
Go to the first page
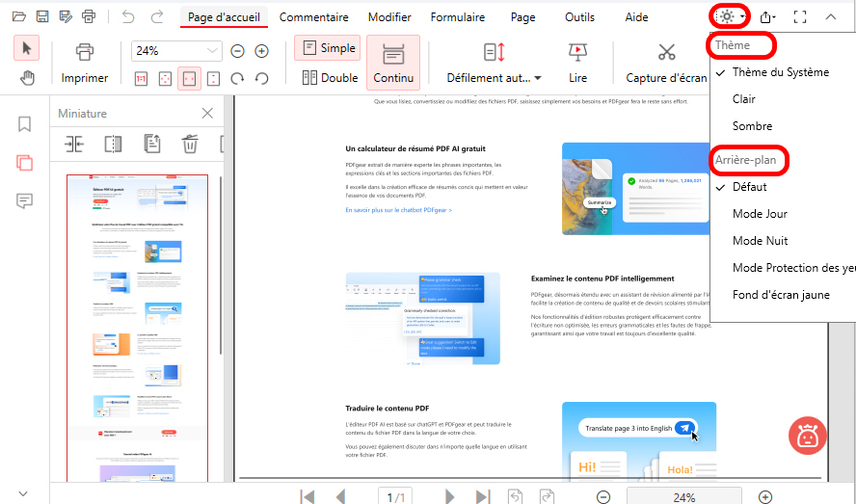coord(308,497)
